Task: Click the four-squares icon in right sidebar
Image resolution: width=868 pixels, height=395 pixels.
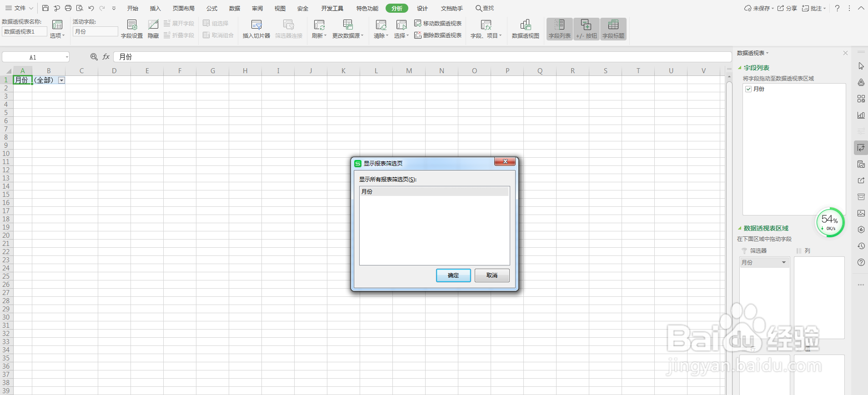Action: tap(861, 99)
